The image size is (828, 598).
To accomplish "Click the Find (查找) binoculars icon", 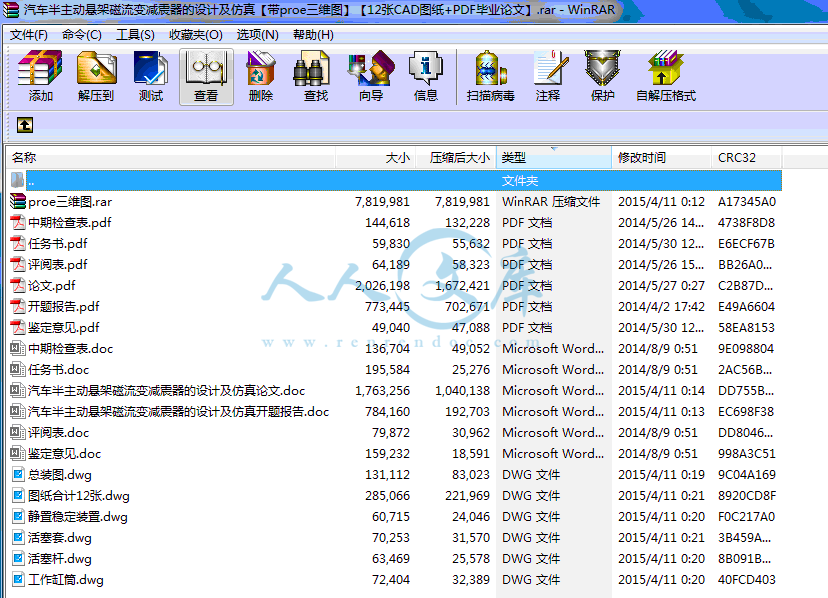I will [x=316, y=76].
